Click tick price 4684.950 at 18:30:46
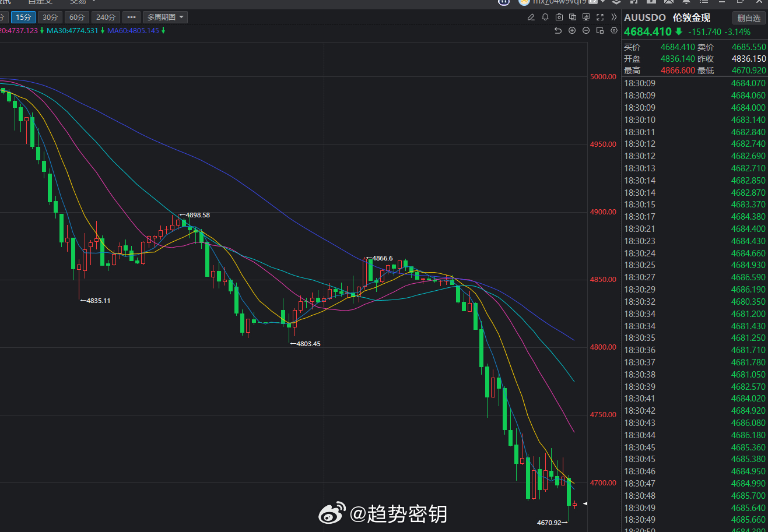Screen dimensions: 768x532 click(749, 471)
